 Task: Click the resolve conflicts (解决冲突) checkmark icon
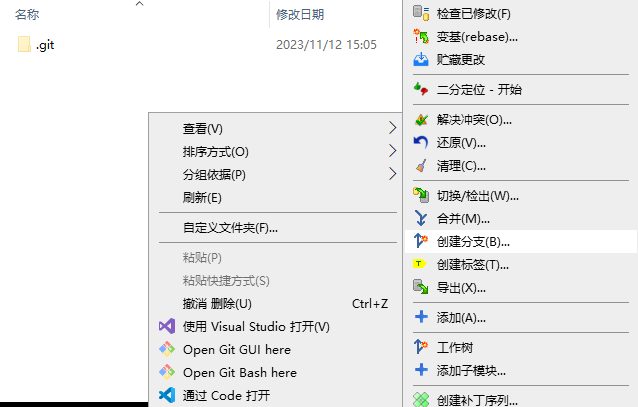[x=421, y=119]
